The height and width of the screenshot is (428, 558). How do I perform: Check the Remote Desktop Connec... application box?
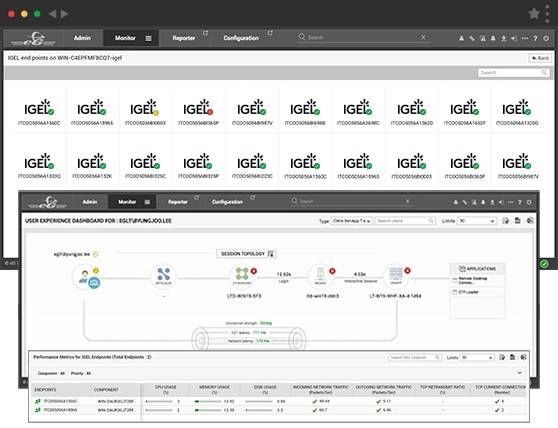click(x=454, y=280)
